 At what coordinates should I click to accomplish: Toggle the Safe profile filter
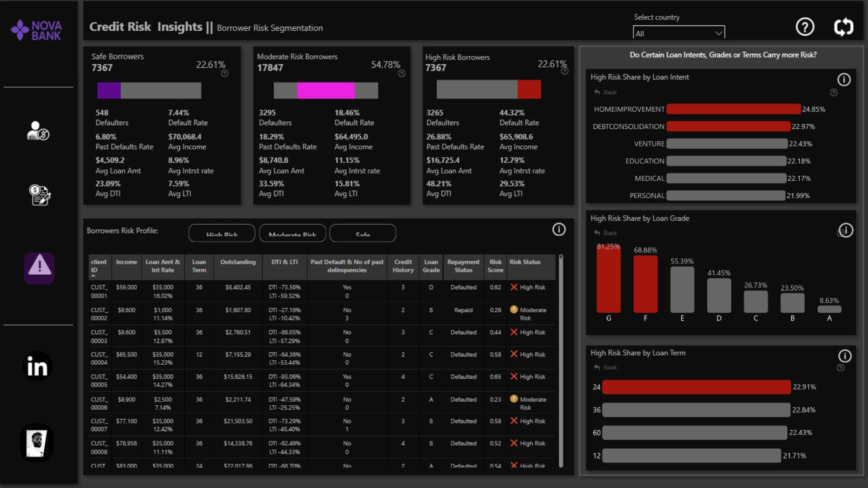coord(363,233)
